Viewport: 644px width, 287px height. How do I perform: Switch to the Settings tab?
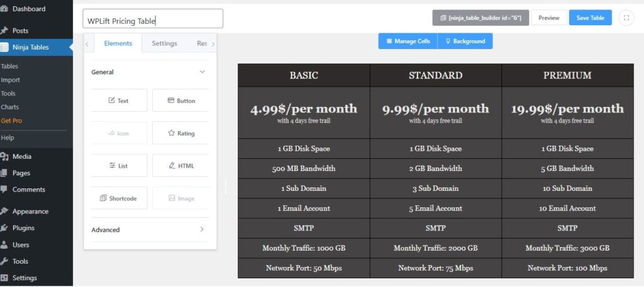pyautogui.click(x=164, y=43)
